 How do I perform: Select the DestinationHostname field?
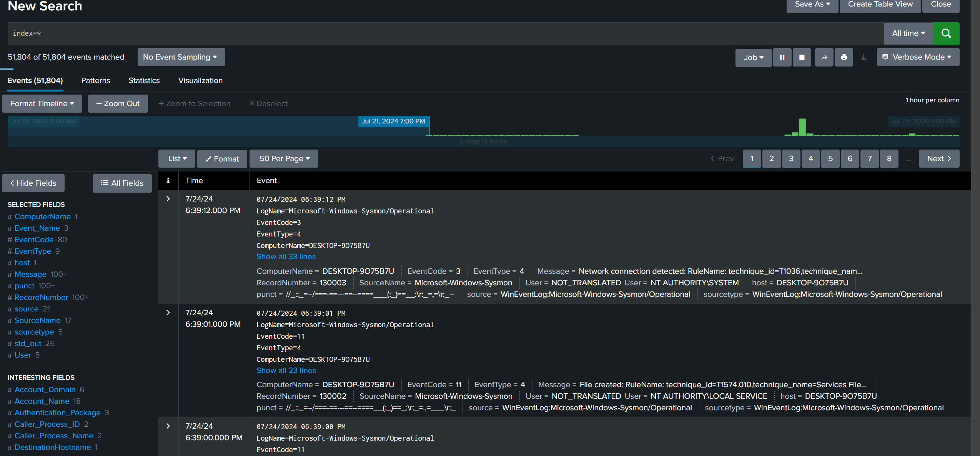coord(53,447)
